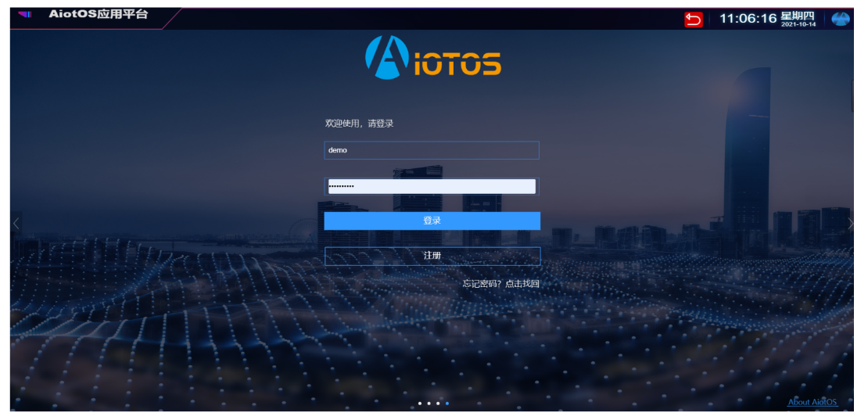Click the red return arrow icon
The image size is (868, 420).
pyautogui.click(x=694, y=19)
